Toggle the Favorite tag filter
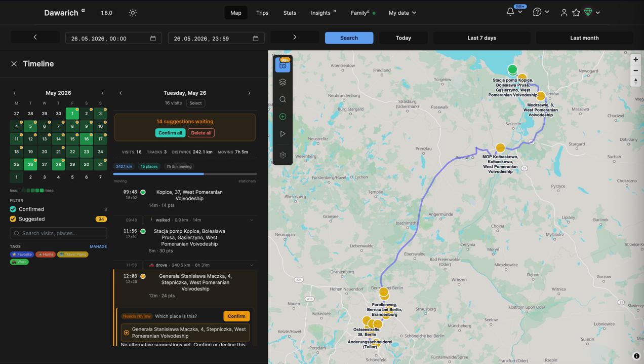The image size is (644, 364). point(22,254)
